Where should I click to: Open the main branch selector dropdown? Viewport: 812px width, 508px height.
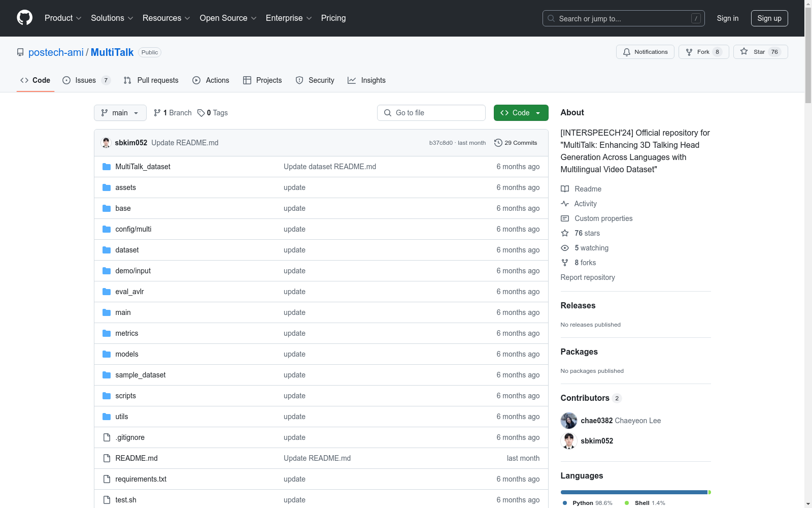coord(120,113)
